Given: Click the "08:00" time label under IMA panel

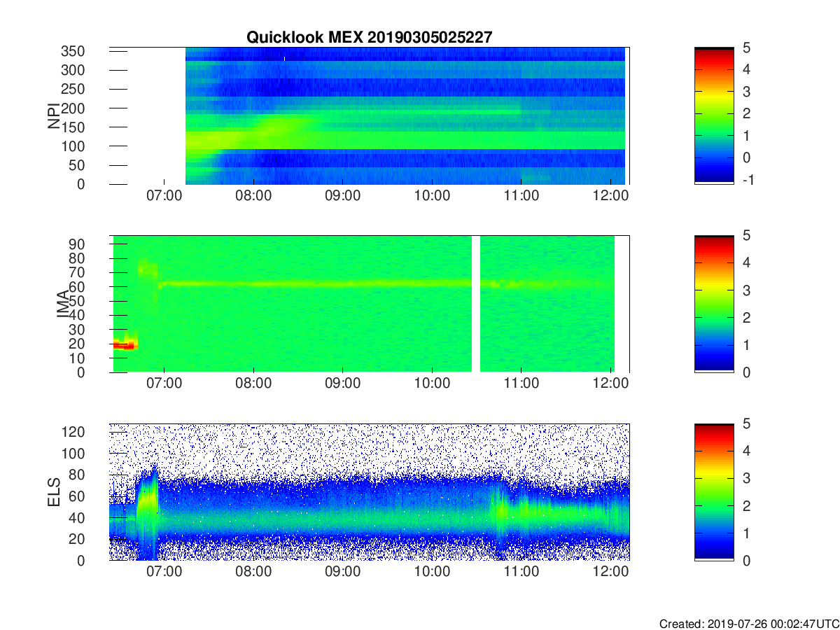Looking at the screenshot, I should (253, 384).
